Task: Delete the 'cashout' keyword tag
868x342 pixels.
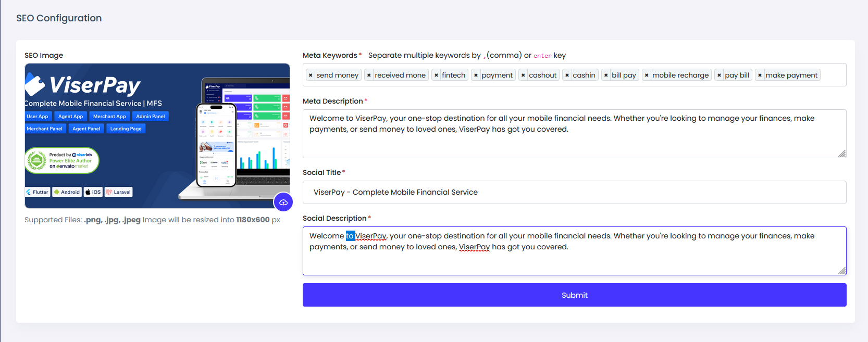Action: click(523, 75)
